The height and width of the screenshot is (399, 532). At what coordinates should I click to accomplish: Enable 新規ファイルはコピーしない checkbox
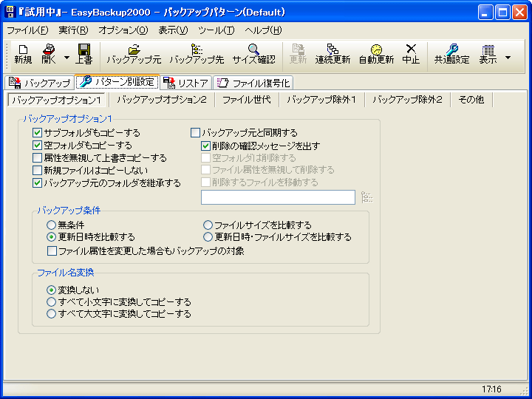[37, 171]
